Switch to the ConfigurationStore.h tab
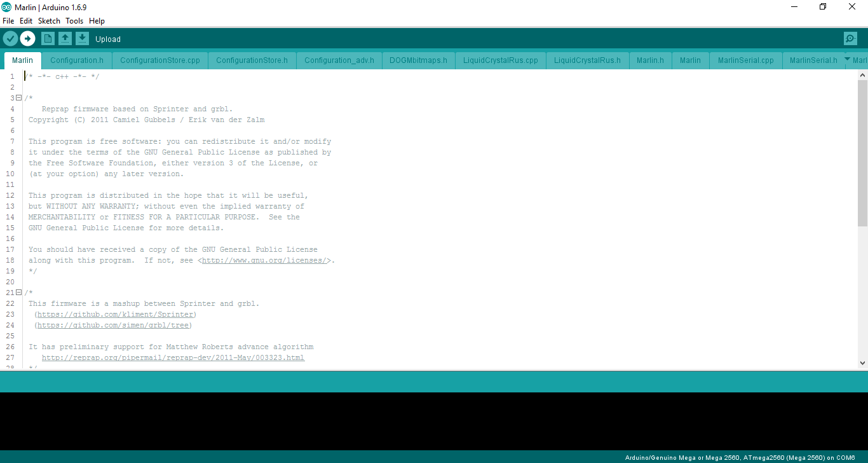 (252, 60)
